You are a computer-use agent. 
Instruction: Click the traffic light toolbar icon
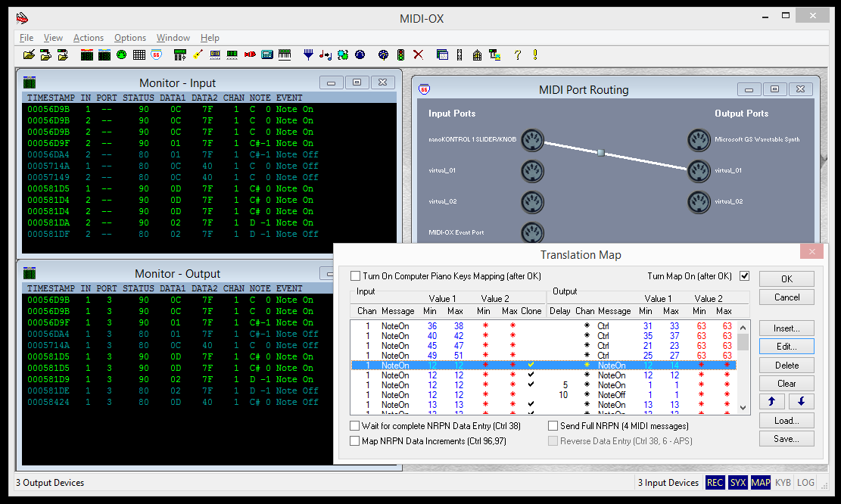400,55
